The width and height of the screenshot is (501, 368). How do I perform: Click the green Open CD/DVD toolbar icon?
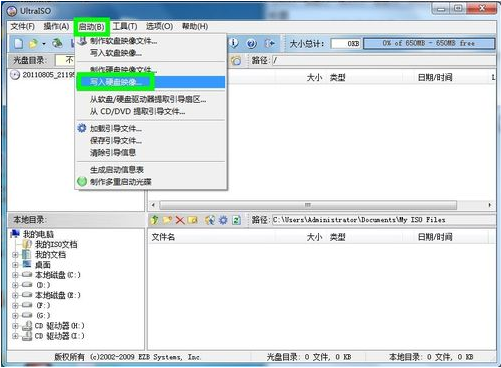click(57, 43)
